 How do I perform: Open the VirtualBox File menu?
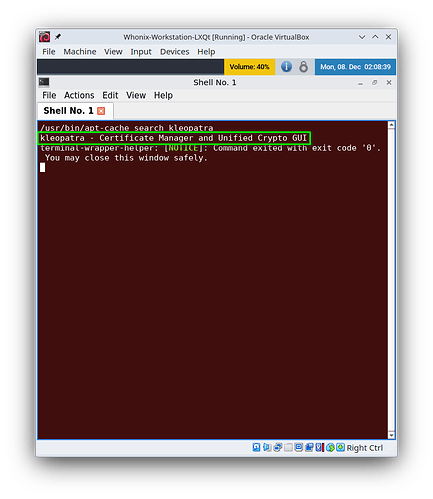coord(49,52)
